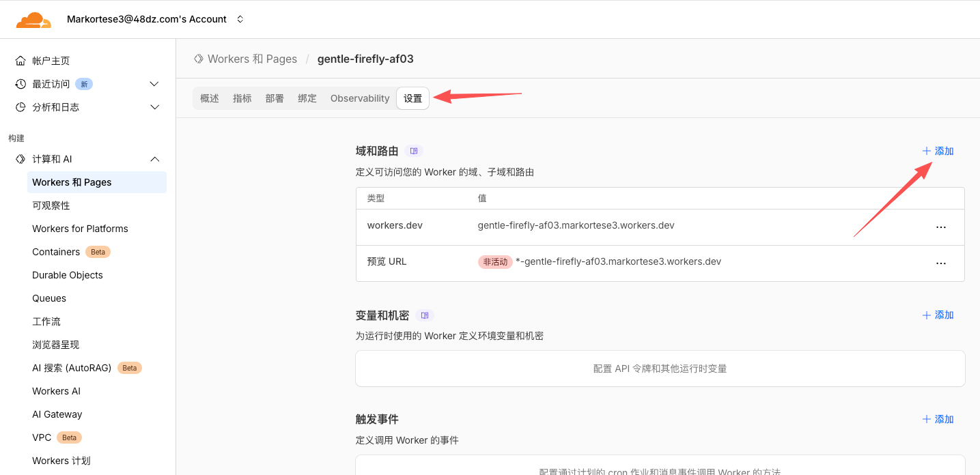Switch to the 概述 tab
This screenshot has height=475, width=980.
pyautogui.click(x=210, y=98)
